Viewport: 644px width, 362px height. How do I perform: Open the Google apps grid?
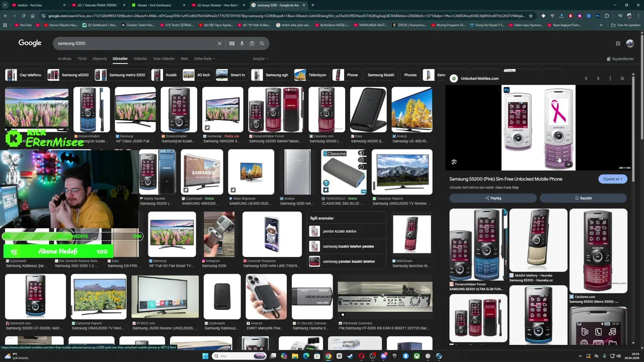click(x=618, y=43)
